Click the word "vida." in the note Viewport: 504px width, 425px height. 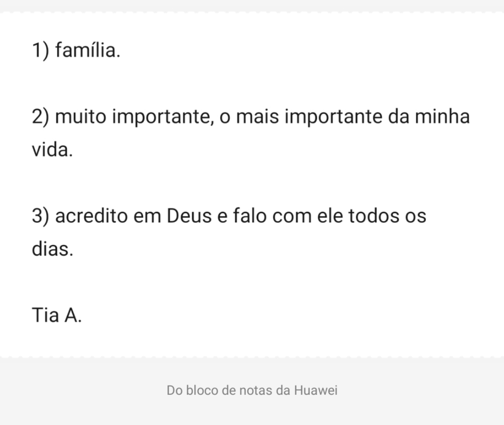point(52,150)
